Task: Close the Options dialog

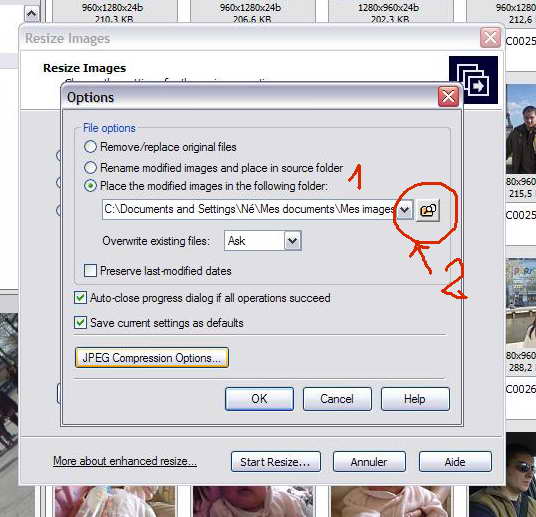Action: pyautogui.click(x=448, y=97)
